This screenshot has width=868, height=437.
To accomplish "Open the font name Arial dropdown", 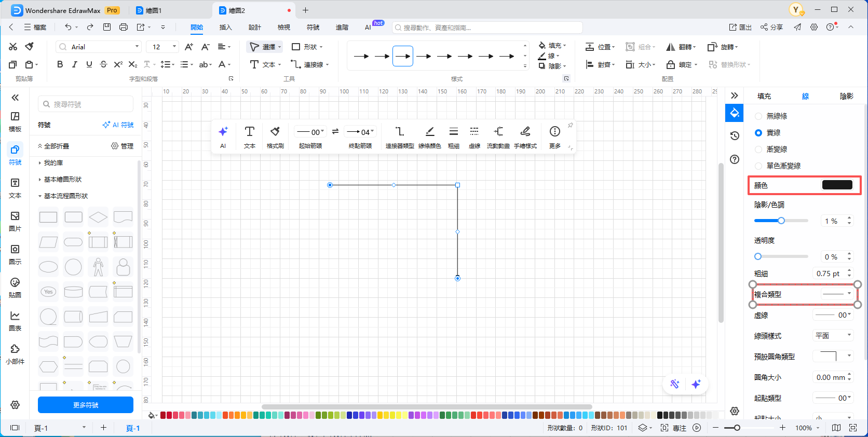I will (99, 47).
